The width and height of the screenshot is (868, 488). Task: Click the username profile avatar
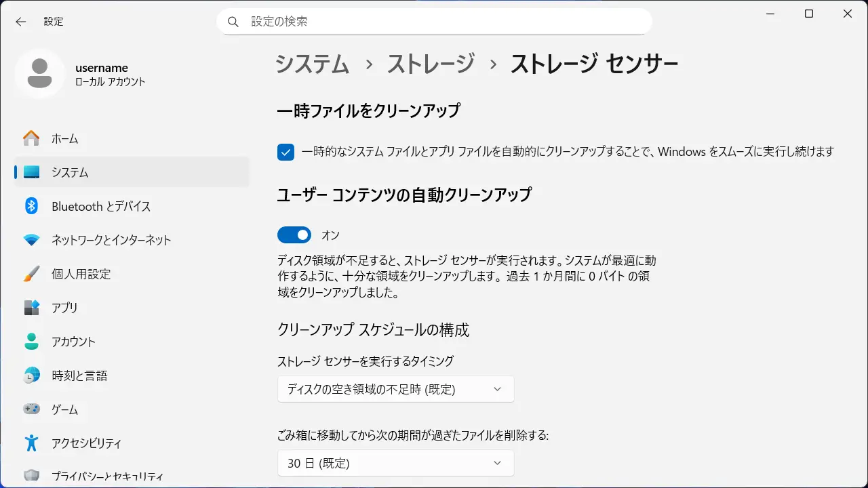pos(40,73)
